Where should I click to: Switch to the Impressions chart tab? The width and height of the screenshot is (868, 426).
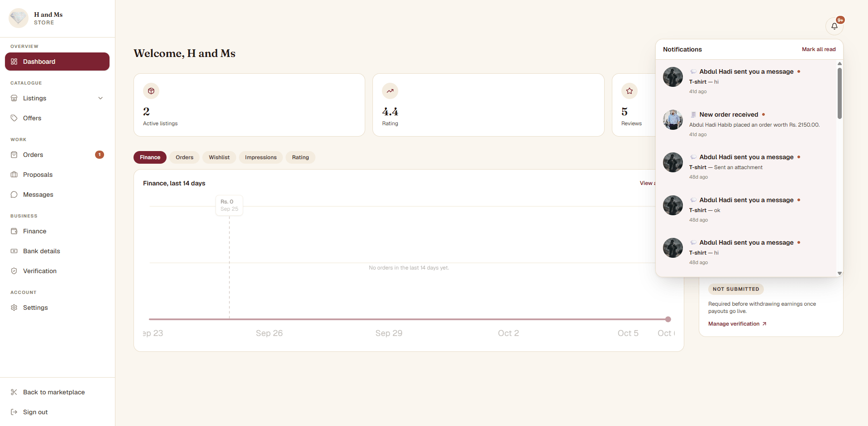(x=261, y=157)
